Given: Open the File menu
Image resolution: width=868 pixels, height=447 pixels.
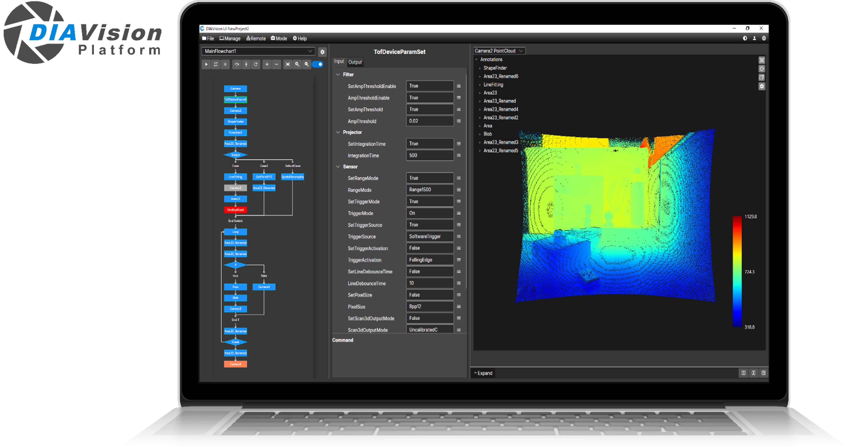Looking at the screenshot, I should (208, 38).
